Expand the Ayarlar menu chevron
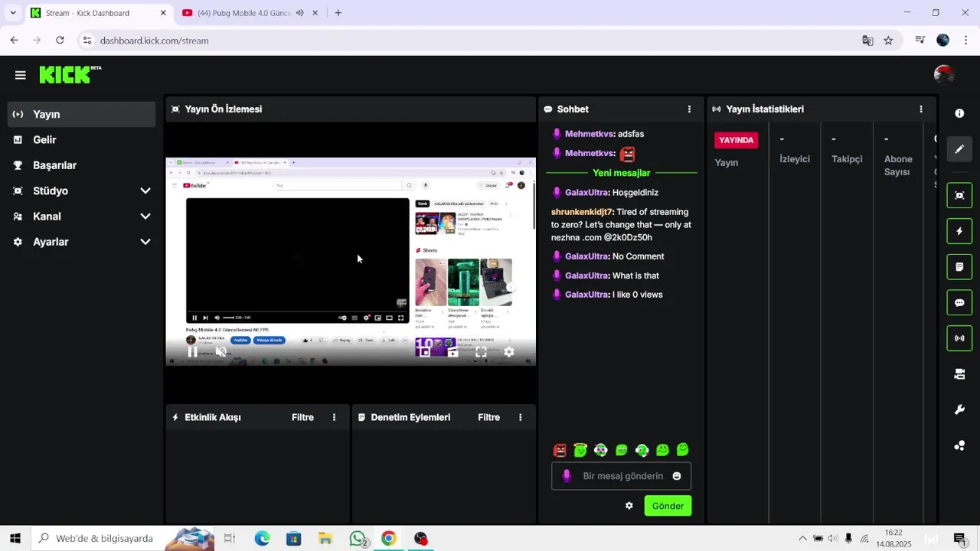Screen dimensions: 980x551 click(x=145, y=242)
